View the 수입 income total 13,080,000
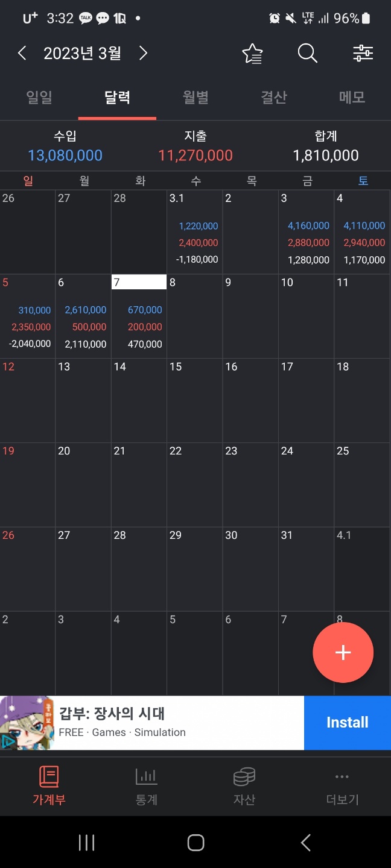This screenshot has width=391, height=868. [65, 156]
